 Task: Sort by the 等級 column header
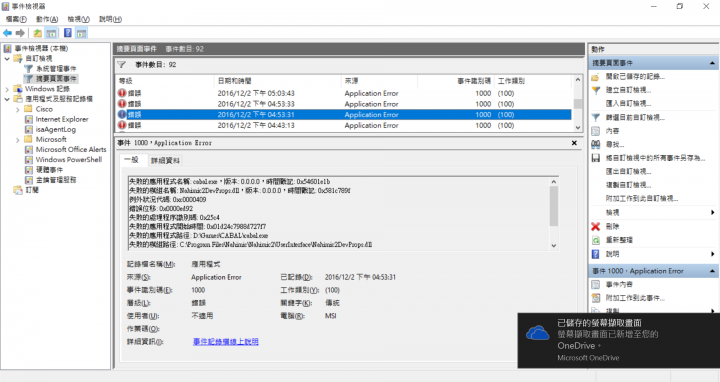(x=165, y=81)
